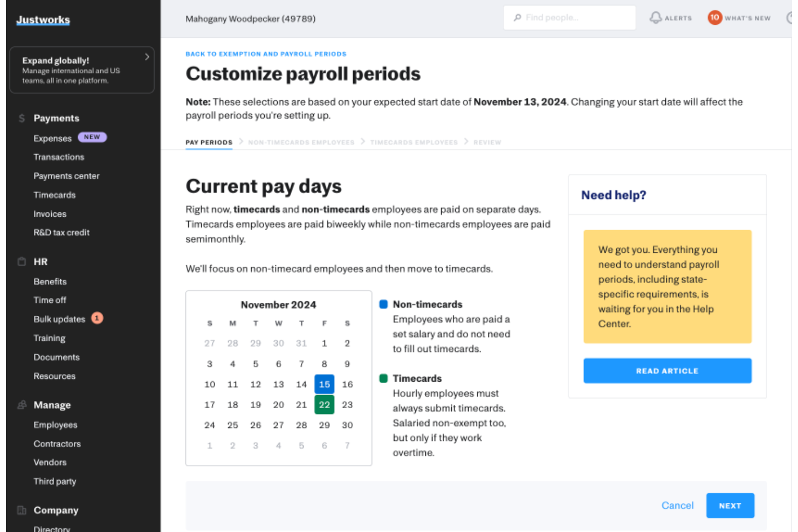
Task: Select the Pay Periods step tab
Action: click(x=209, y=142)
